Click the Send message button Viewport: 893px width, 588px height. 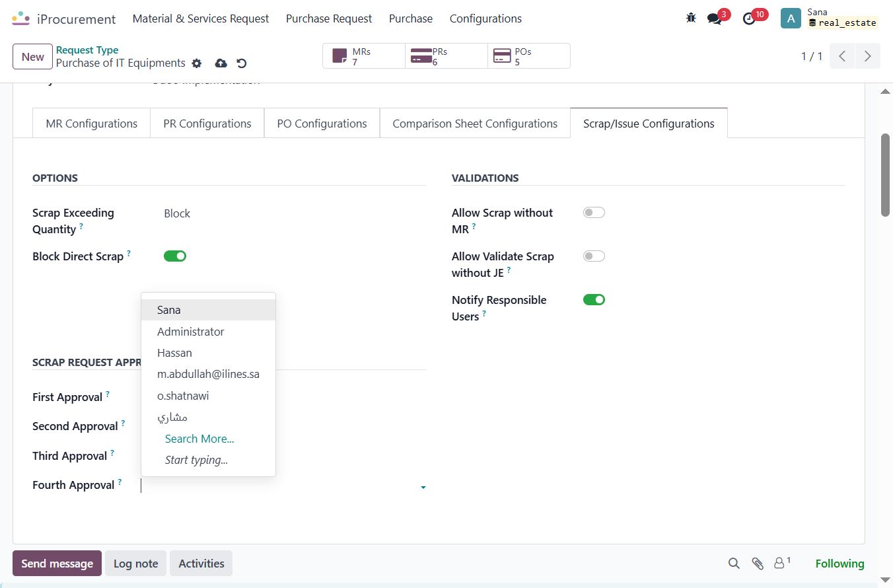(x=57, y=564)
